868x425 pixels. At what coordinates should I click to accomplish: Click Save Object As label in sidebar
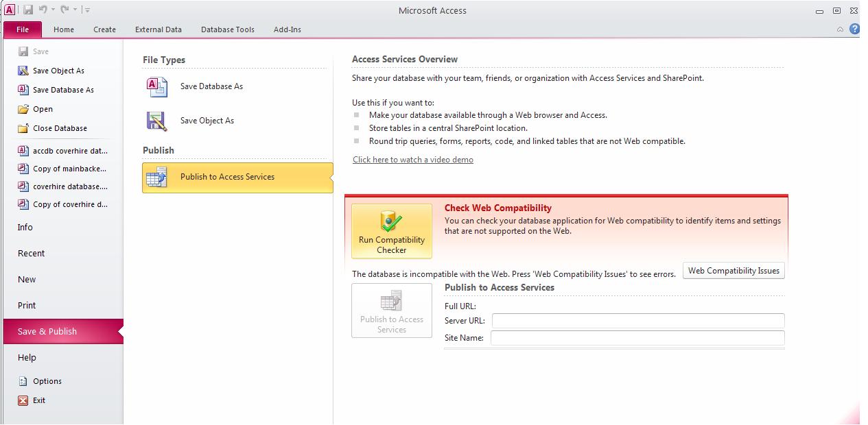pos(59,71)
